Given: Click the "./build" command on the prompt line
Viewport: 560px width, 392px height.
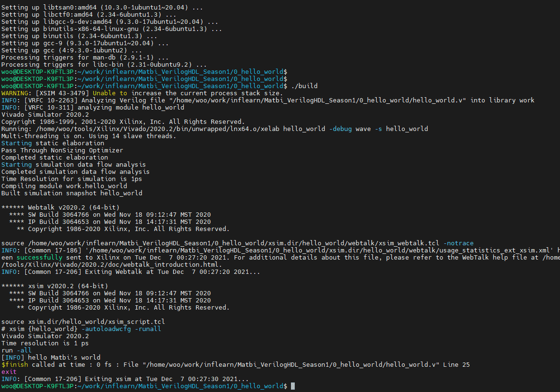Looking at the screenshot, I should pos(304,86).
